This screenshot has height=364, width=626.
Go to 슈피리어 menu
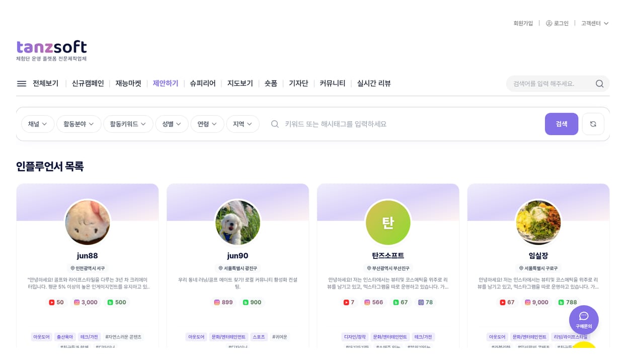pos(203,83)
